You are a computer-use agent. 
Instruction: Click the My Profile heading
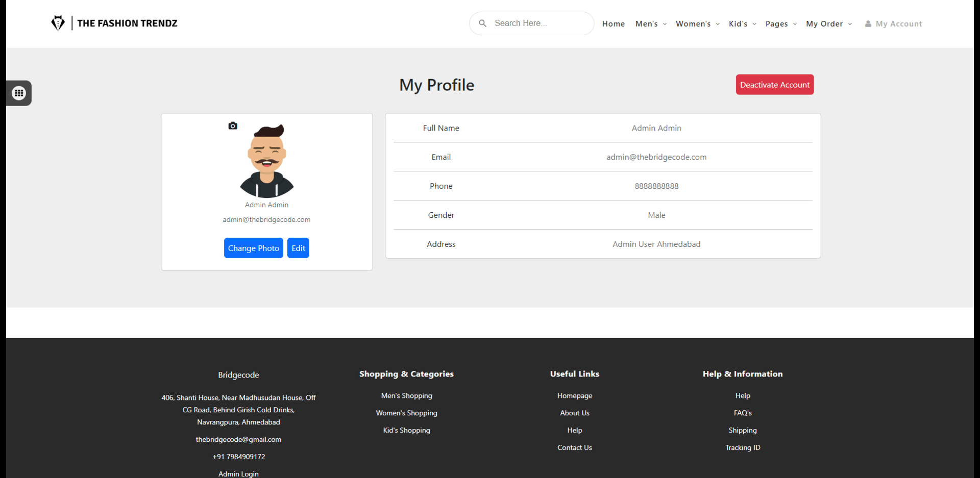pos(437,85)
